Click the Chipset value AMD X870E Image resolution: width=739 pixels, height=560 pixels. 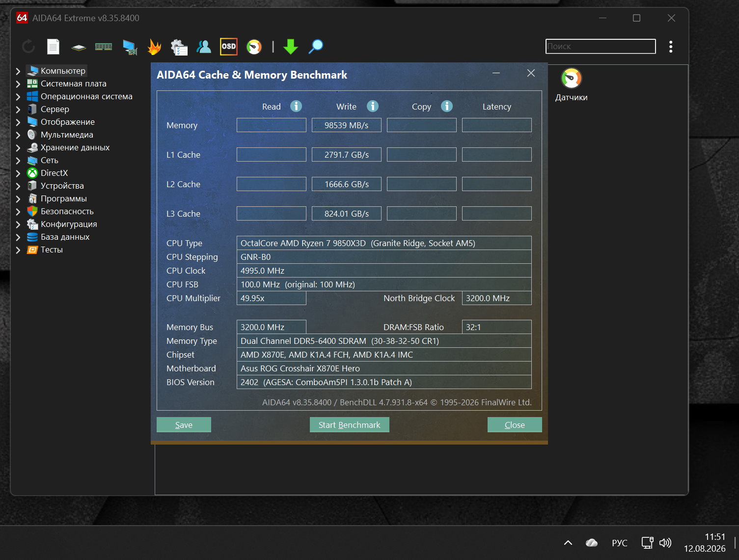384,355
